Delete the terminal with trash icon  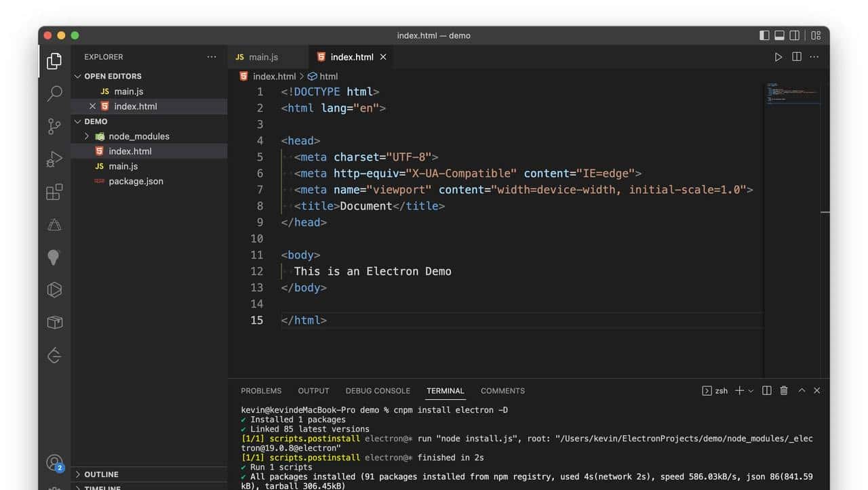[x=784, y=390]
